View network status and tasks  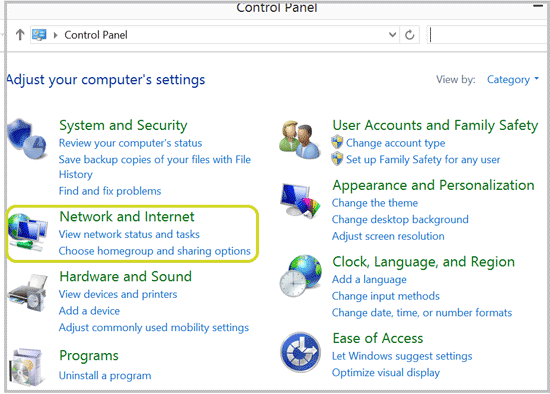click(129, 234)
